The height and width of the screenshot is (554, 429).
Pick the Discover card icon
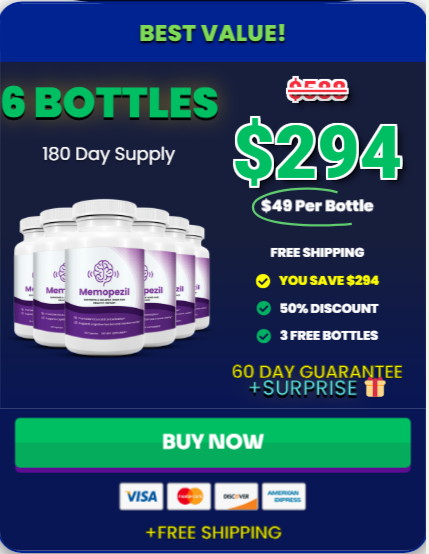[236, 496]
